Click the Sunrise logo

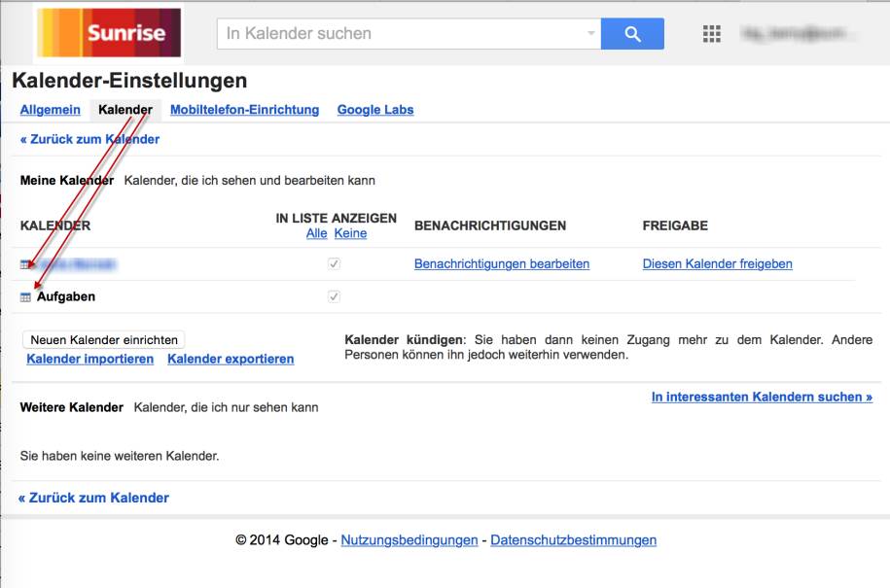110,30
